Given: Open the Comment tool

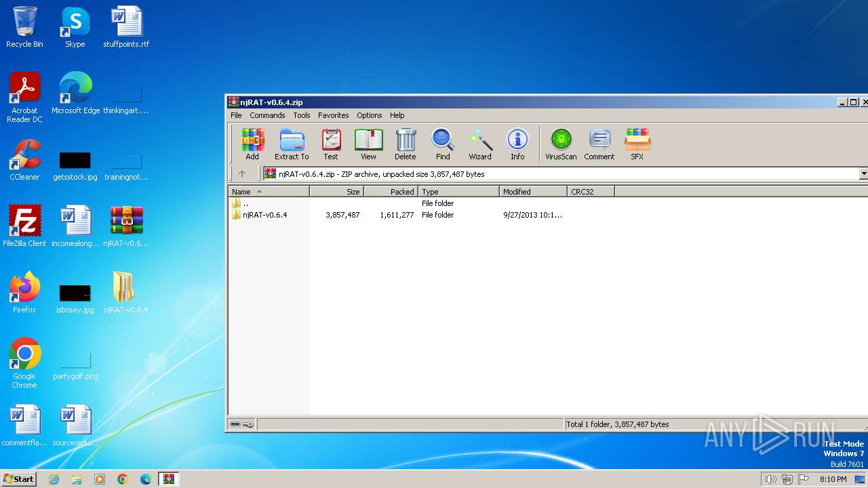Looking at the screenshot, I should click(x=599, y=144).
